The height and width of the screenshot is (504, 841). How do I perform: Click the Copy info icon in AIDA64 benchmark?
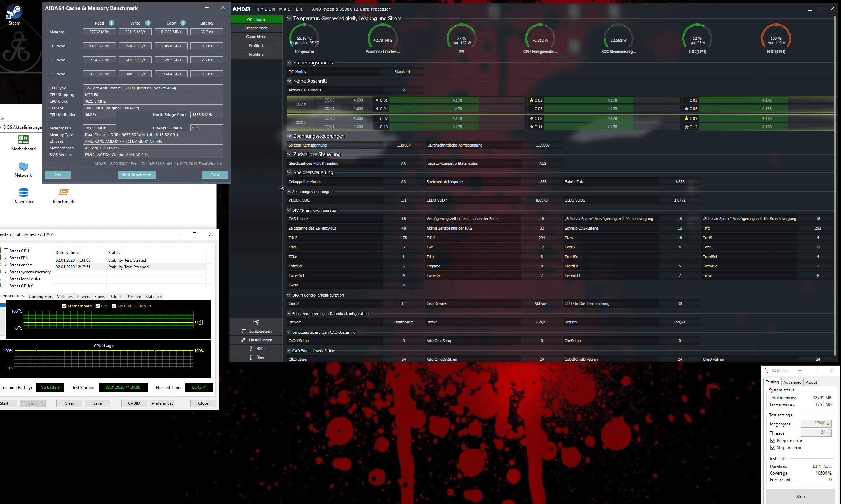(183, 23)
